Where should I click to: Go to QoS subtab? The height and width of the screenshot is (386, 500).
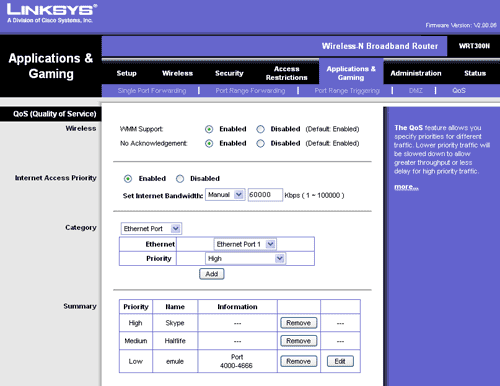(459, 91)
